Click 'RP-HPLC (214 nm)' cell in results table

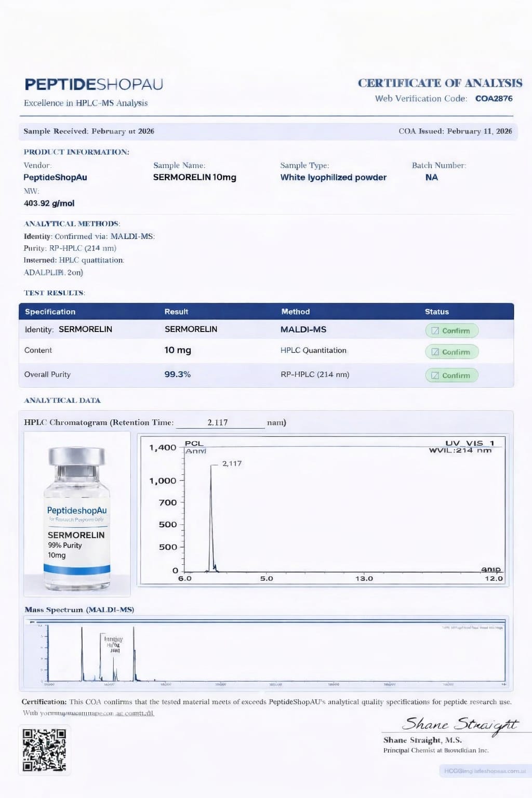tap(315, 374)
